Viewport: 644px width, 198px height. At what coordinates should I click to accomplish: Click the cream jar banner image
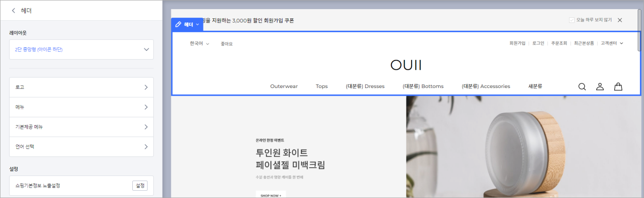tap(523, 147)
